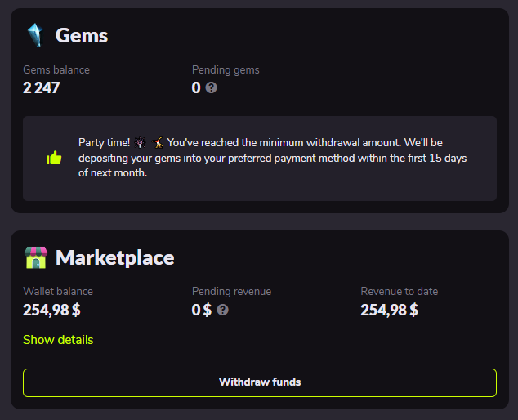
Task: Select the Revenue to date amount
Action: point(389,310)
